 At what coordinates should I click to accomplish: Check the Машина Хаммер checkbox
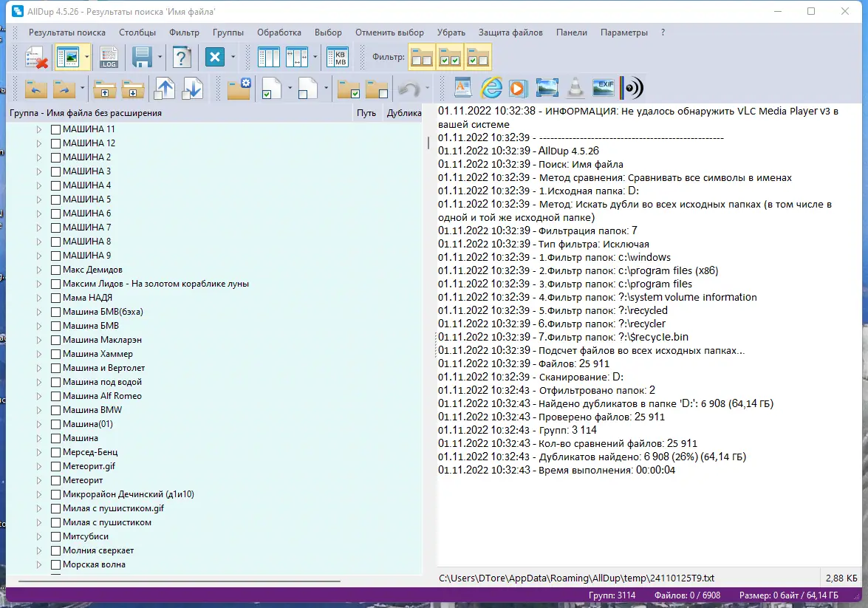55,354
